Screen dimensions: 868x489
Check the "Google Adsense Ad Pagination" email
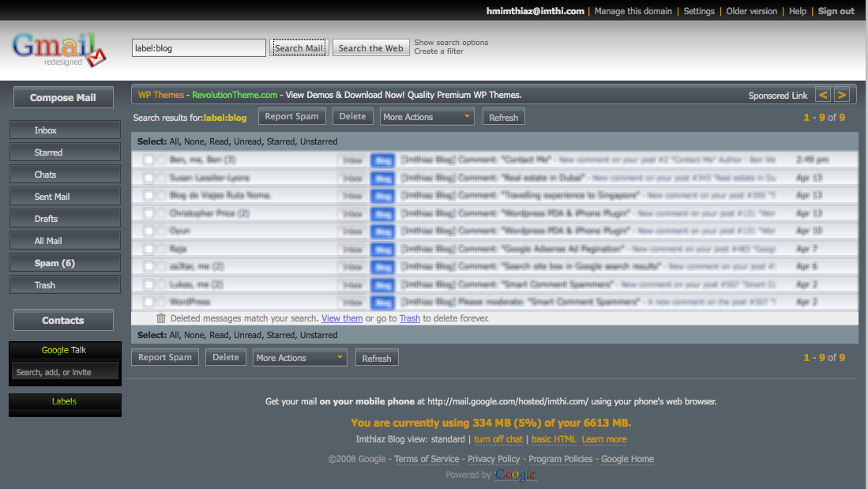148,249
